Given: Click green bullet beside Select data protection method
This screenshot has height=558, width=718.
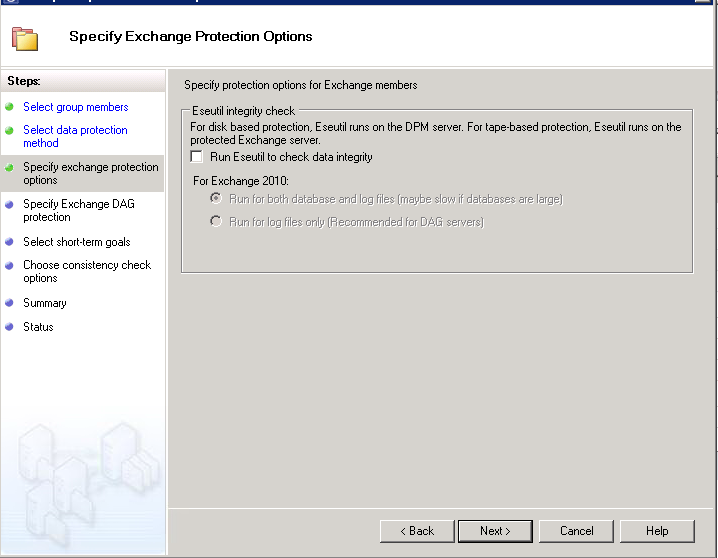Looking at the screenshot, I should click(x=9, y=130).
